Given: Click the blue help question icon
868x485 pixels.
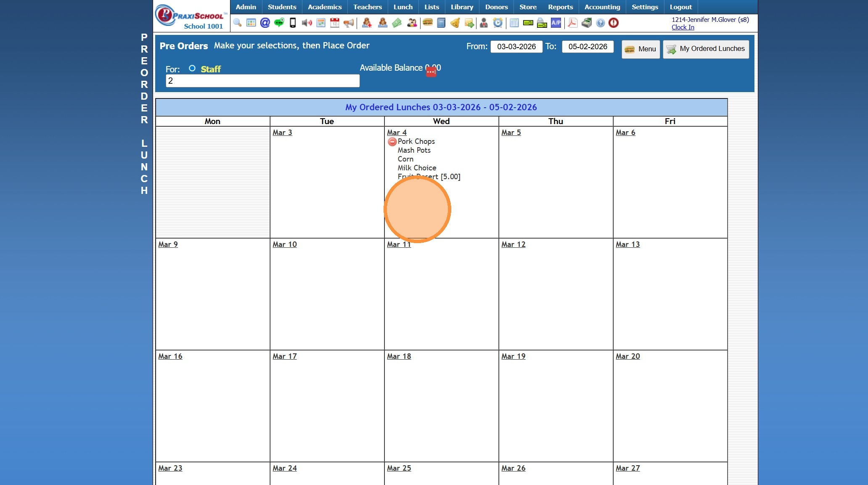Looking at the screenshot, I should coord(601,23).
